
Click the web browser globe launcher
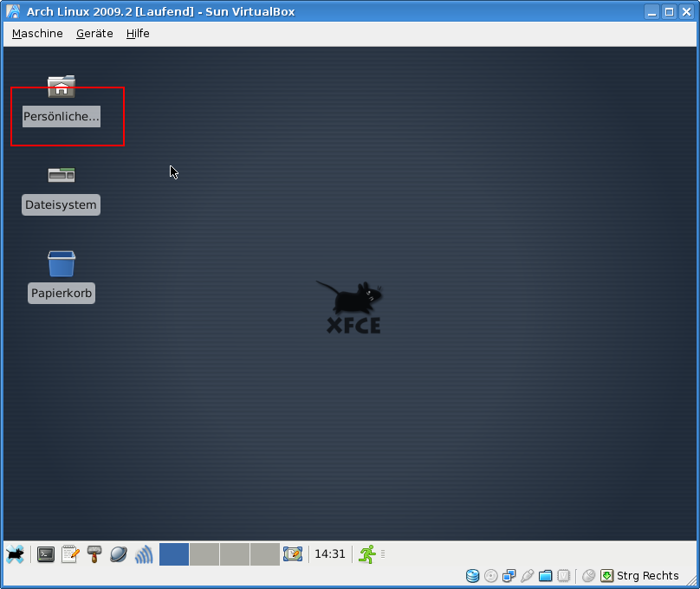pos(119,554)
